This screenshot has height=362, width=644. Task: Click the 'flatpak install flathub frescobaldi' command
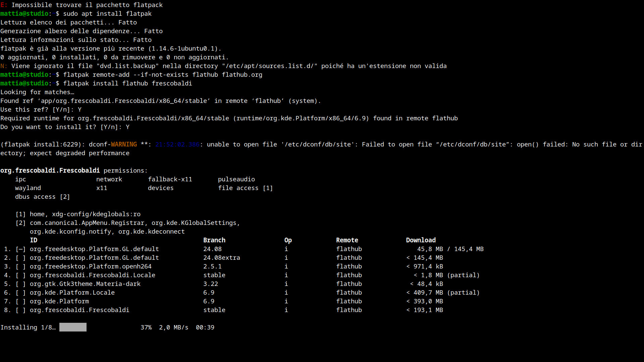pos(127,83)
